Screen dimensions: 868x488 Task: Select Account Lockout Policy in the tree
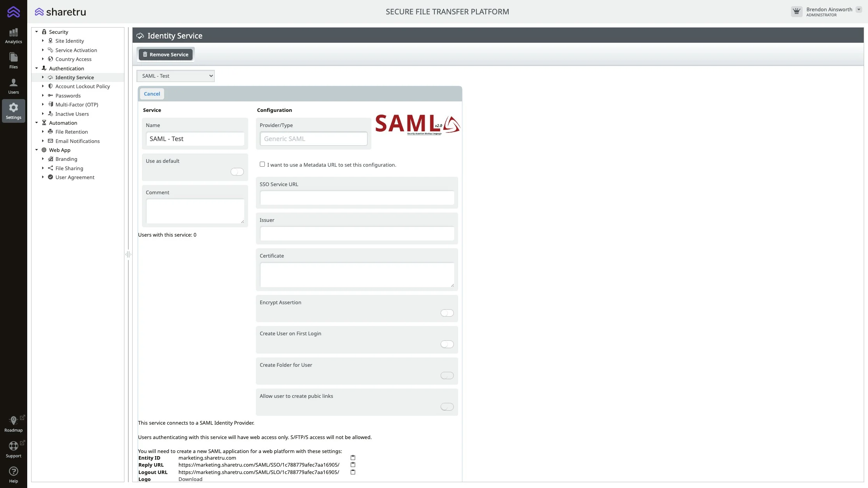82,86
